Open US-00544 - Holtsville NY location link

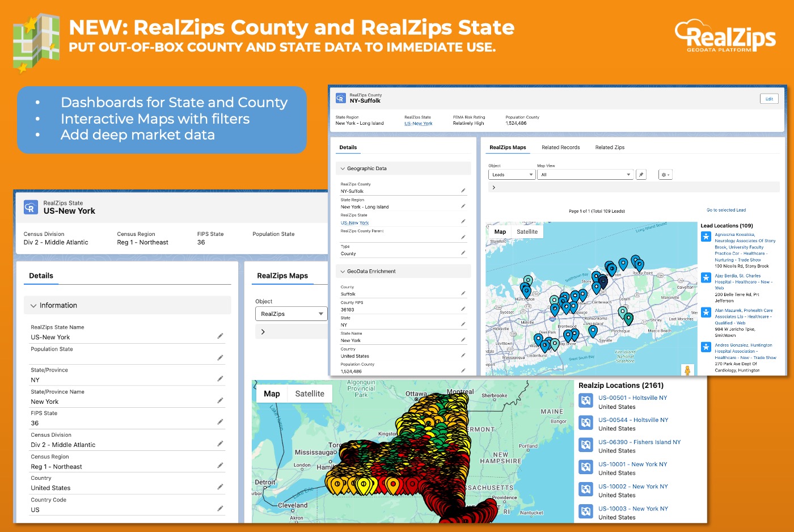click(x=633, y=420)
